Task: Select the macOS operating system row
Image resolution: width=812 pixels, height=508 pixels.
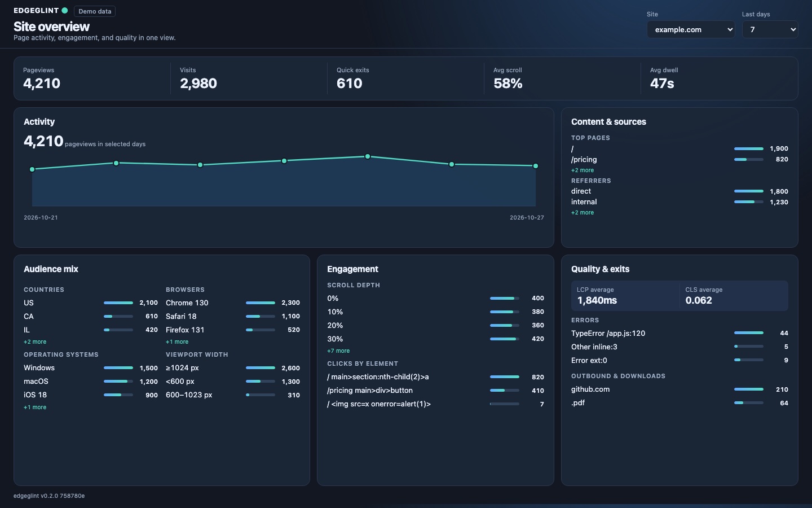Action: (x=91, y=382)
